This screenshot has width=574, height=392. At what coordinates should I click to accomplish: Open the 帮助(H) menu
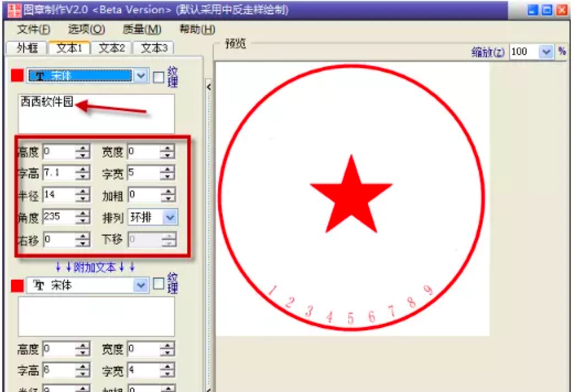pyautogui.click(x=197, y=29)
